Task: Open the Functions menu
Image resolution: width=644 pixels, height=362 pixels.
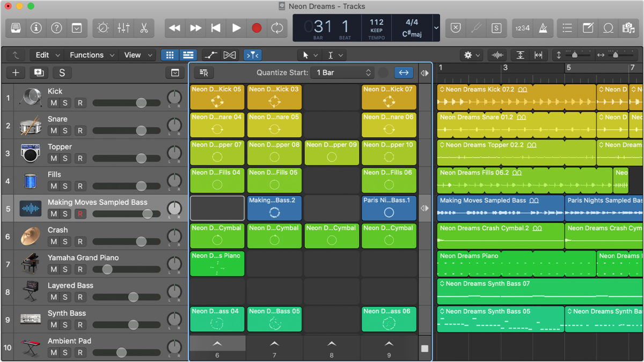Action: [87, 55]
